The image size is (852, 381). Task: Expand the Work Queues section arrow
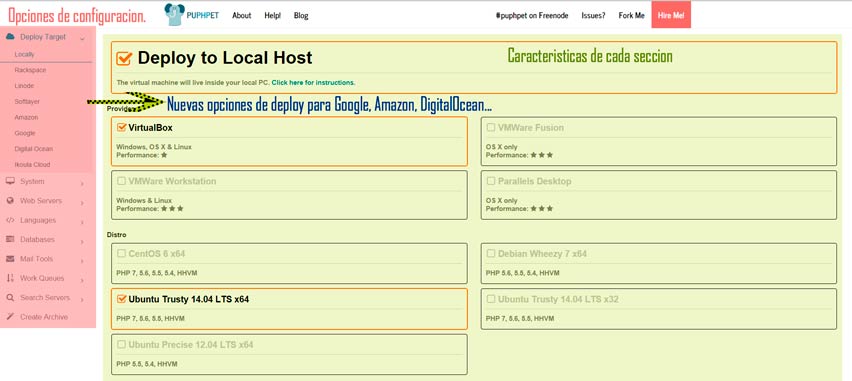point(82,280)
